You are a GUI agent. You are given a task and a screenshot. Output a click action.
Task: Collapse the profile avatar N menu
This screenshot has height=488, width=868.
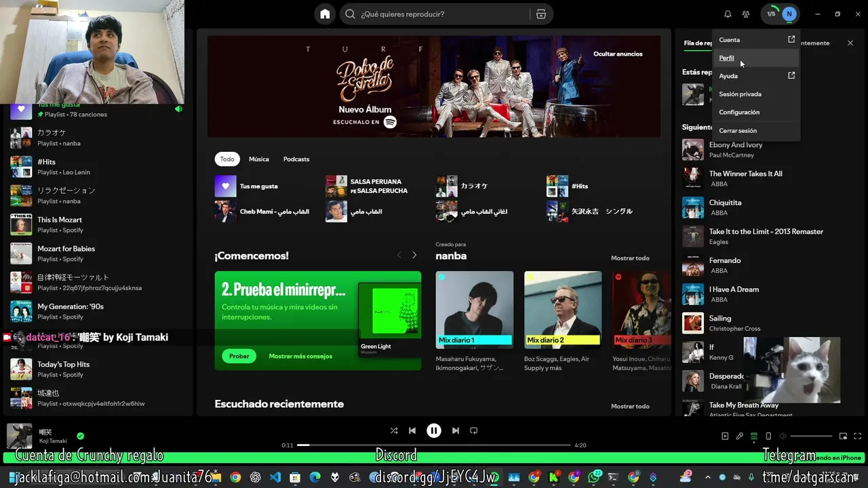(x=789, y=14)
